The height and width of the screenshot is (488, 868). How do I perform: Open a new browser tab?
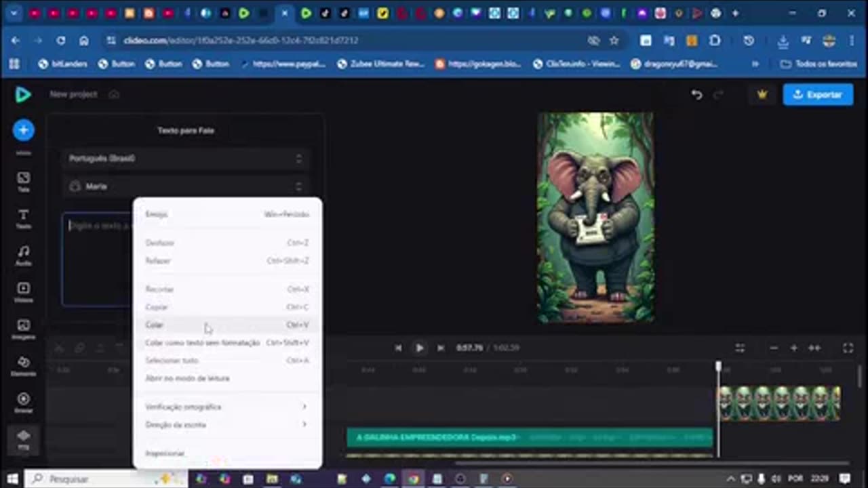click(735, 13)
